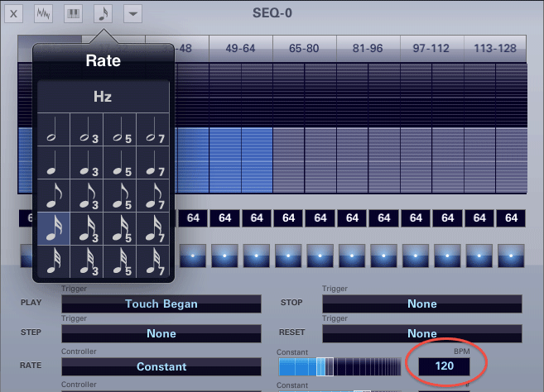
Task: Switch to steps 97-112 tab
Action: [431, 49]
